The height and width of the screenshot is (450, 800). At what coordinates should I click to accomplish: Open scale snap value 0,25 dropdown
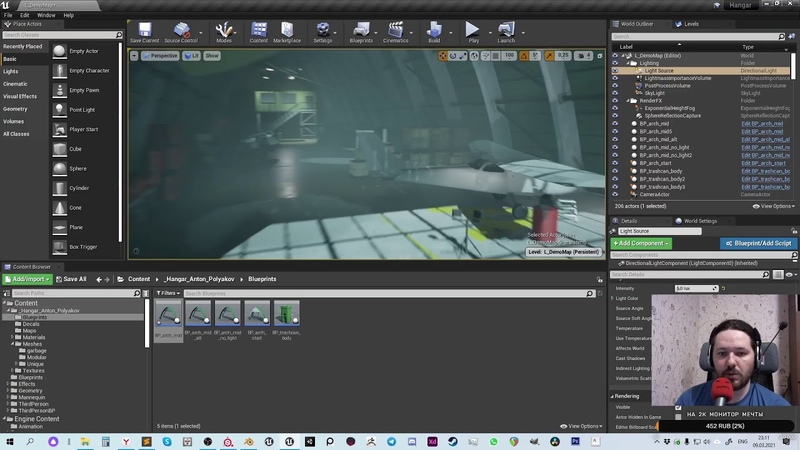coord(563,56)
